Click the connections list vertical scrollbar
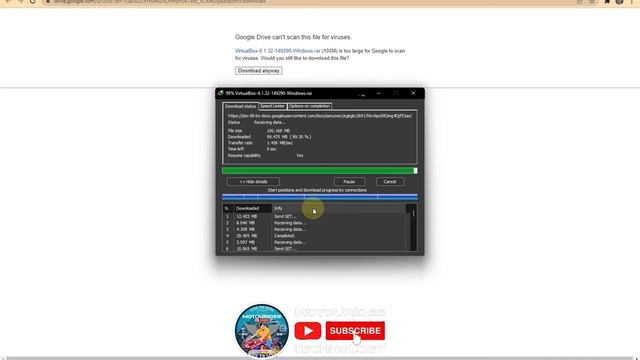 click(413, 228)
